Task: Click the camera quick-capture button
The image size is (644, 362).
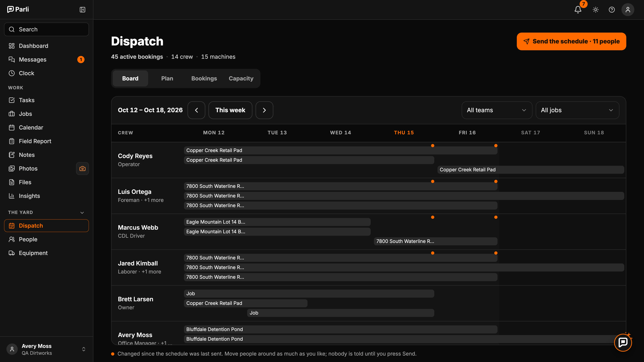Action: pos(83,169)
